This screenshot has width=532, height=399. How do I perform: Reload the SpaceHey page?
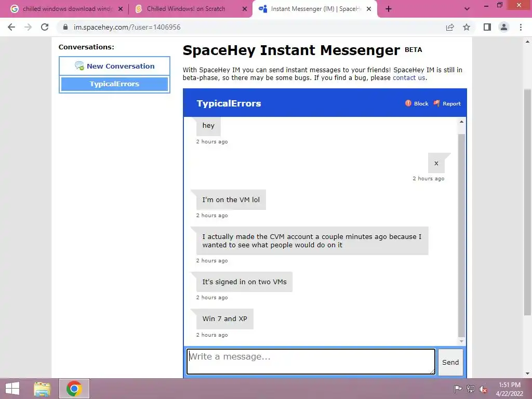click(45, 27)
